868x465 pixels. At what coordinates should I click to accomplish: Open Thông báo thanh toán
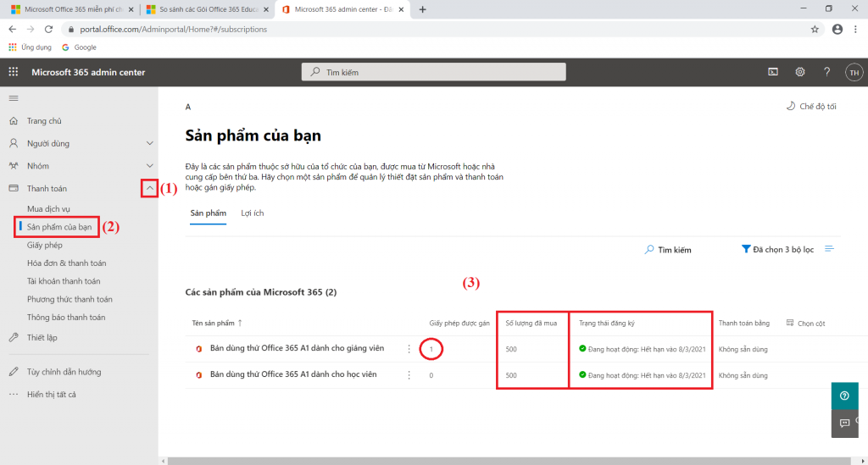coord(66,318)
